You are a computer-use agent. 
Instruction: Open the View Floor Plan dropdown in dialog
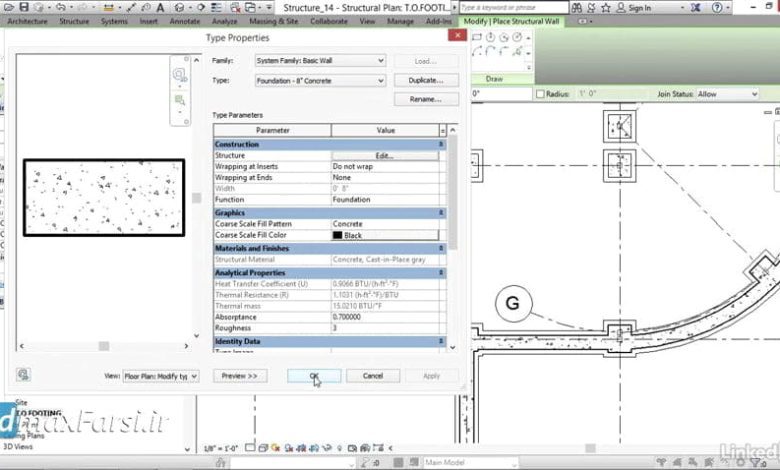click(x=161, y=376)
